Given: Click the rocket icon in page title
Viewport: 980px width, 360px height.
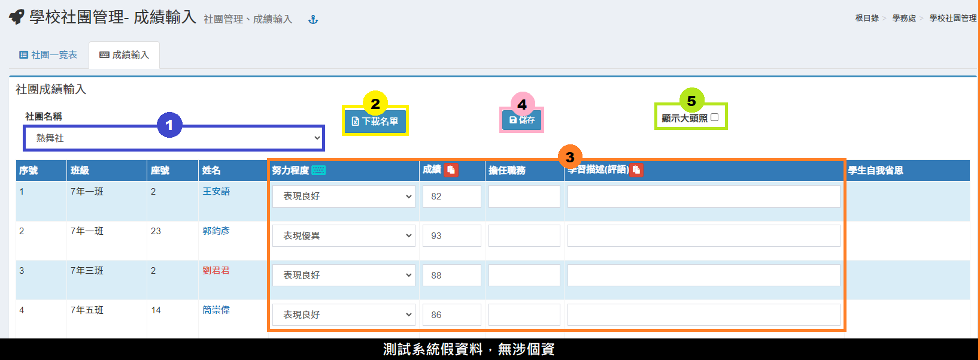Looking at the screenshot, I should 17,17.
